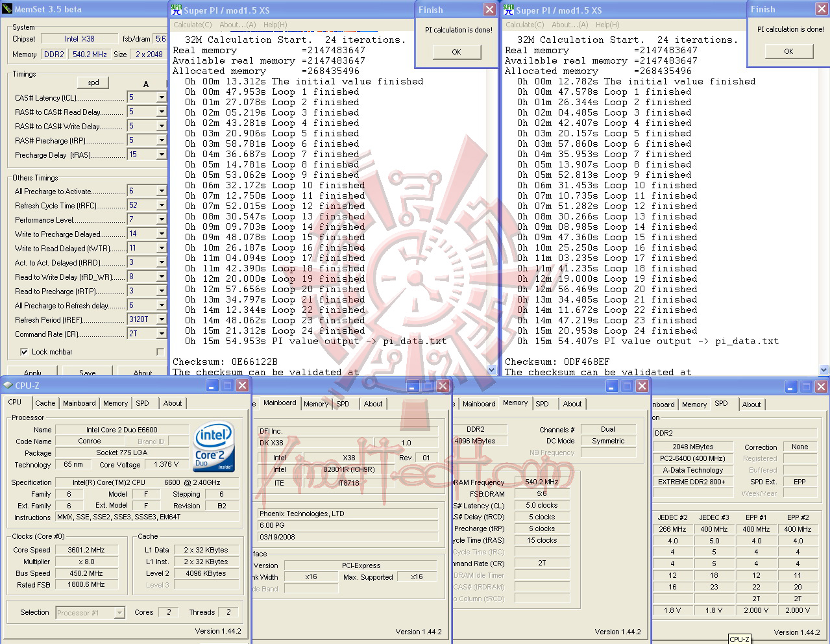
Task: Click down arrow of right Super PI scrollbar
Action: tap(824, 370)
